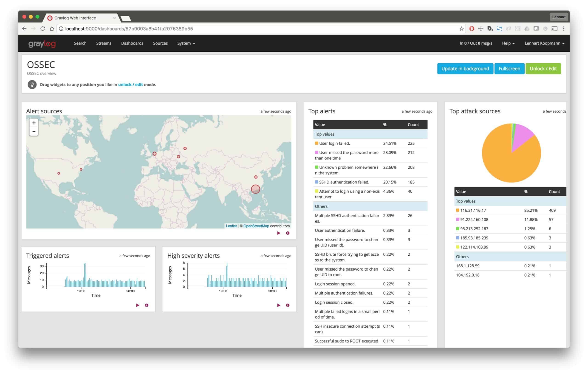Click the IP address 185.93.185.239
The height and width of the screenshot is (374, 588).
pyautogui.click(x=474, y=238)
